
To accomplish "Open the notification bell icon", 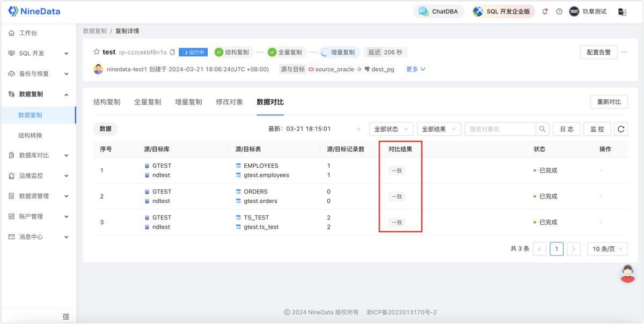I will point(545,11).
